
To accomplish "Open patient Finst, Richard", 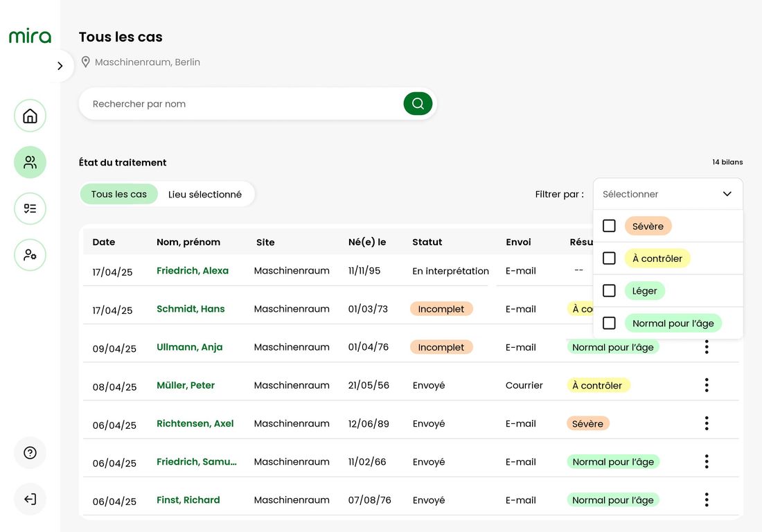I will tap(188, 500).
